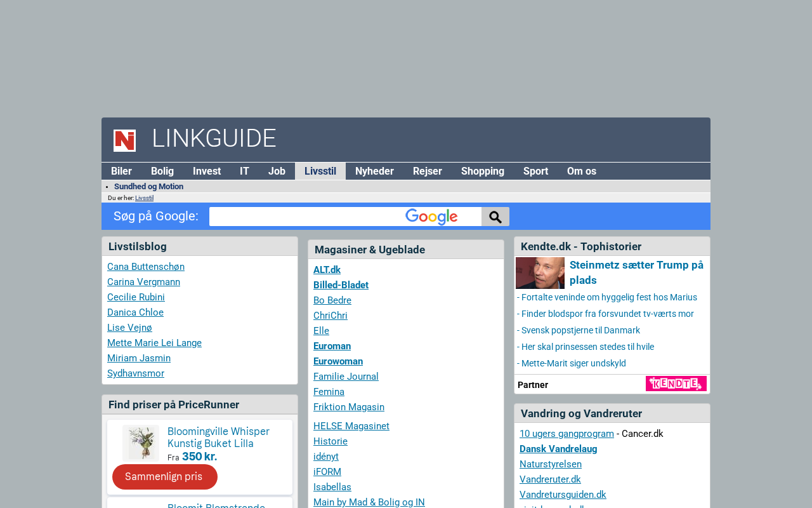Open the HELSE Magasinet link

(351, 426)
